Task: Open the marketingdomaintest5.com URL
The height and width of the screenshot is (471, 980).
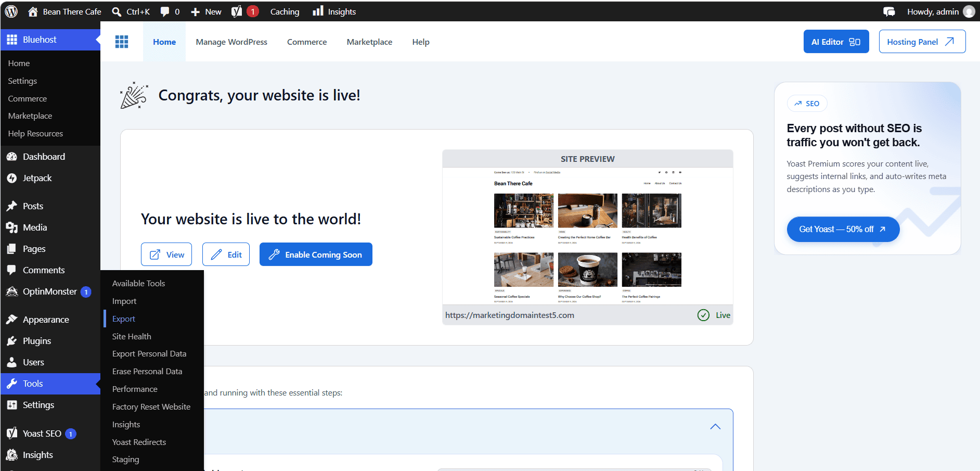Action: point(510,315)
